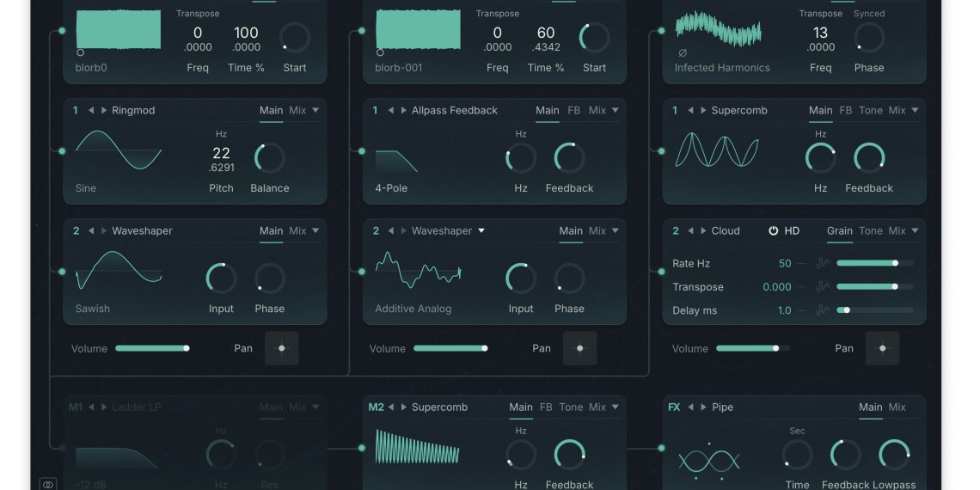
Task: Open the Allpass Feedback FB tab
Action: tap(573, 110)
